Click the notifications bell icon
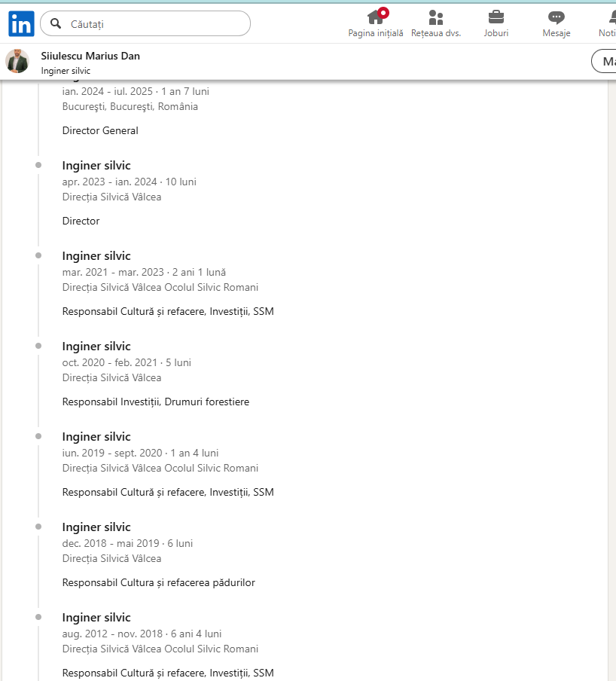Viewport: 616px width, 681px height. (x=610, y=17)
